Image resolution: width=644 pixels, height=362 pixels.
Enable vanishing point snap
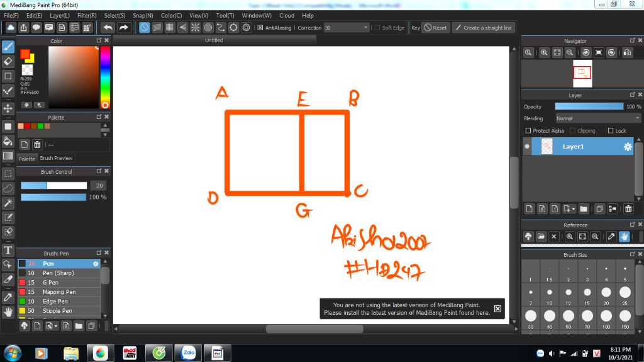[182, 28]
